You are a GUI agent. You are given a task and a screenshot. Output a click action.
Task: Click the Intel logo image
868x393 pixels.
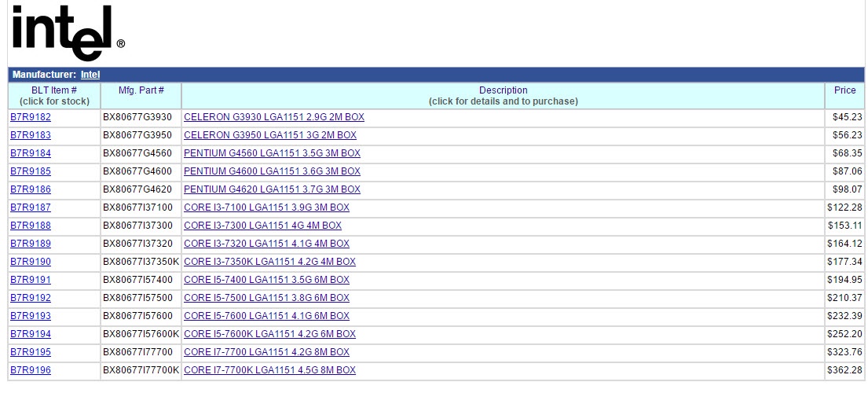tap(68, 33)
